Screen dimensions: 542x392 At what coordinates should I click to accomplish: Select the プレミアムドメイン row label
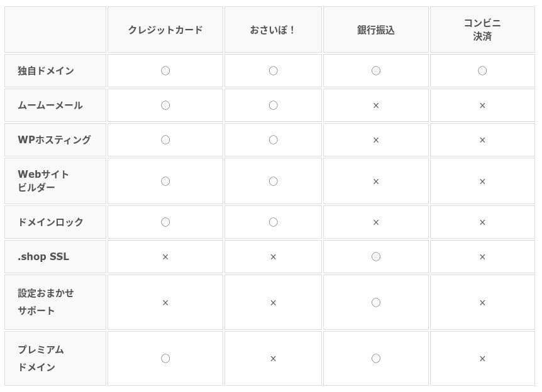pos(41,358)
